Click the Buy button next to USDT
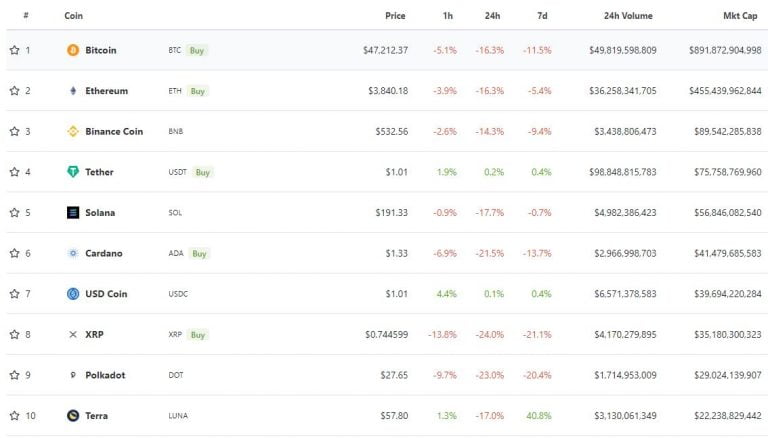The height and width of the screenshot is (438, 768). [x=203, y=172]
